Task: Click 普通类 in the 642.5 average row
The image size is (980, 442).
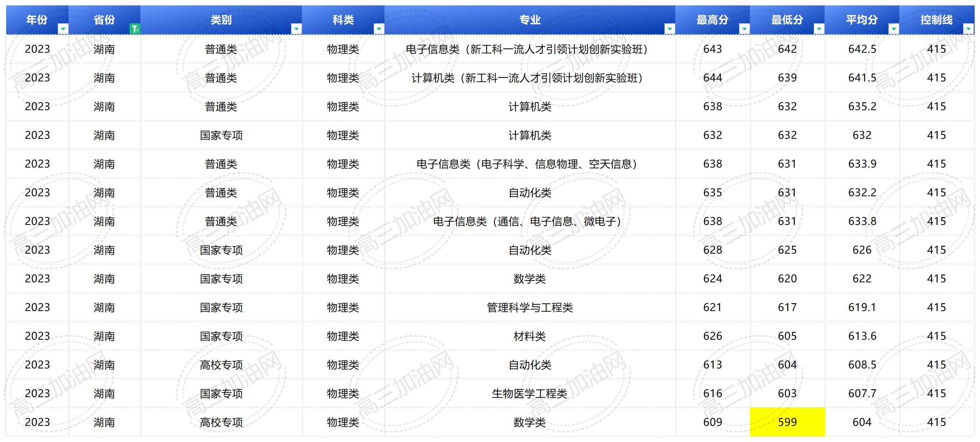Action: (x=221, y=50)
